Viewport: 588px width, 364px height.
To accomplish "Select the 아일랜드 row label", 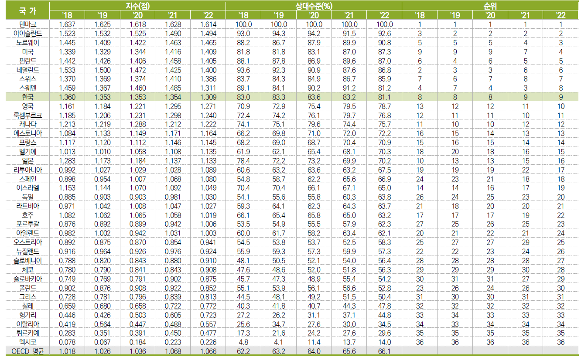I will pyautogui.click(x=28, y=233).
